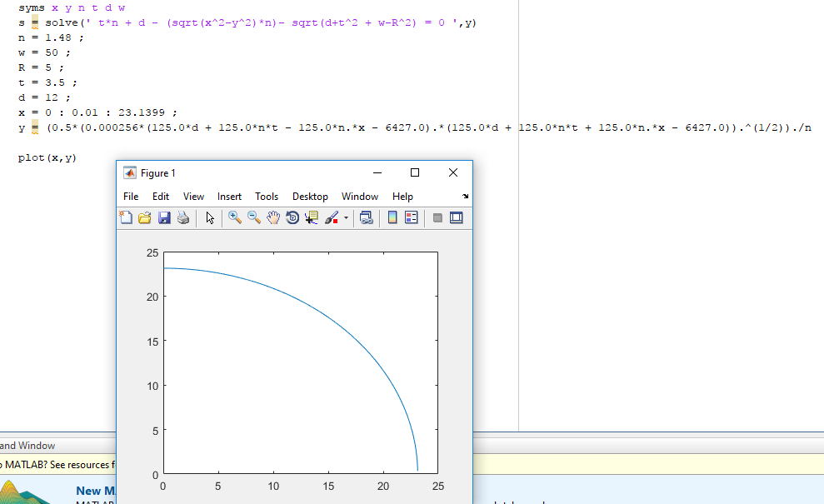
Task: Toggle the Insert Legend button
Action: pos(411,218)
